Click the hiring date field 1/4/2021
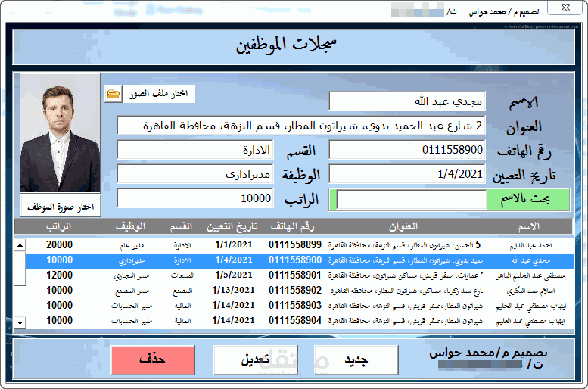Screen dimensions: 588x389 (x=407, y=173)
